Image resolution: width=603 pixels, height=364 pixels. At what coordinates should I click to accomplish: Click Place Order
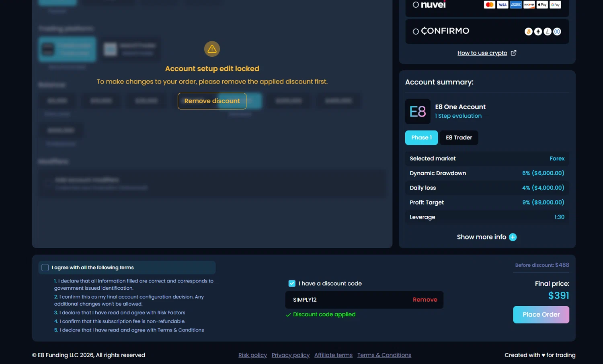(x=541, y=315)
